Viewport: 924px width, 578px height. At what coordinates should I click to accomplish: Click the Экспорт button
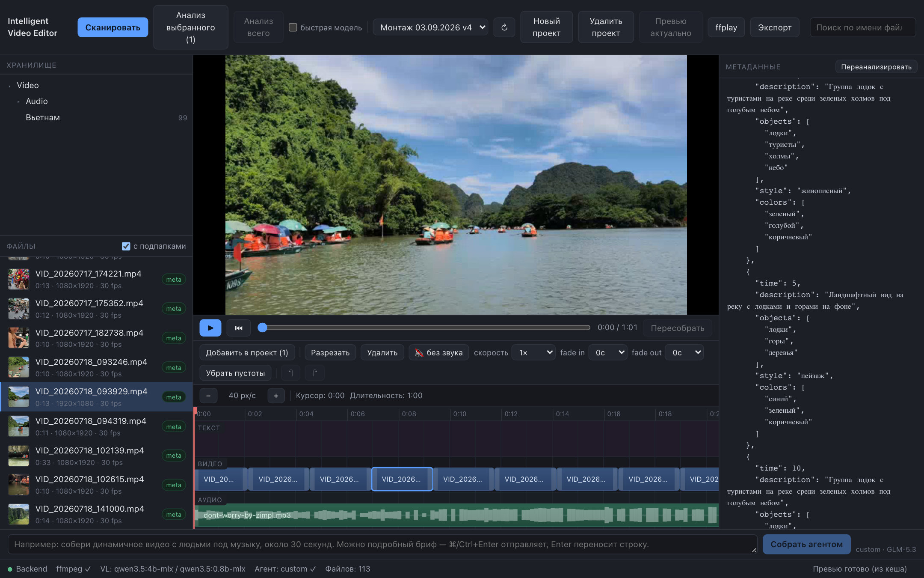click(x=775, y=27)
